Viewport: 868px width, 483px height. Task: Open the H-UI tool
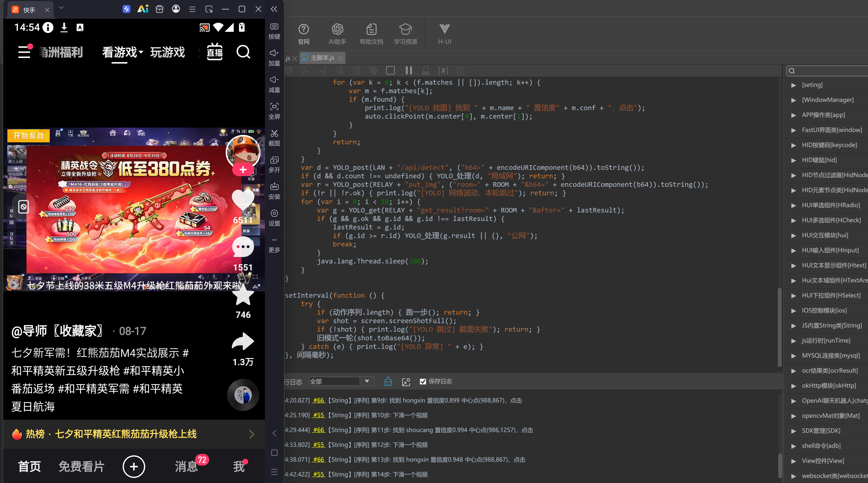tap(445, 34)
